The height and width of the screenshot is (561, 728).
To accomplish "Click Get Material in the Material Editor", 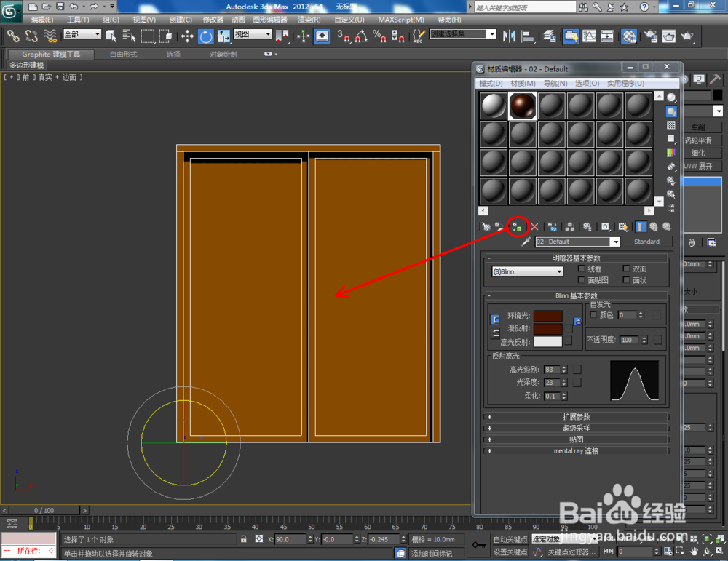I will [x=486, y=227].
